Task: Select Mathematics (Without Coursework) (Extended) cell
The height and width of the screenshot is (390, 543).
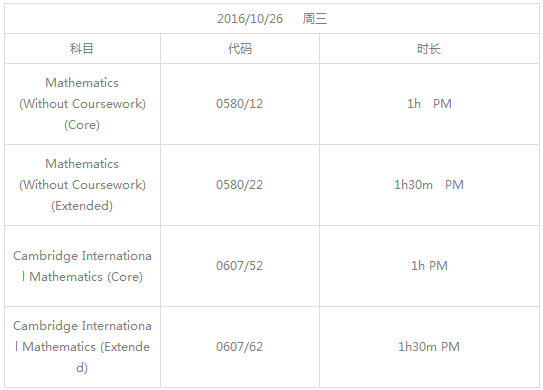Action: 82,185
